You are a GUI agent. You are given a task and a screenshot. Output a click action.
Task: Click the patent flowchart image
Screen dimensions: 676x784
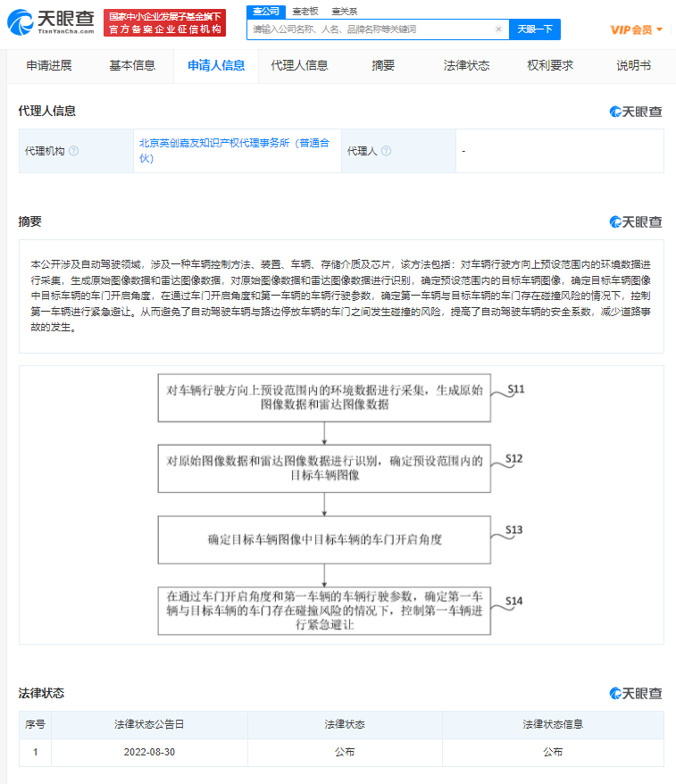[341, 505]
